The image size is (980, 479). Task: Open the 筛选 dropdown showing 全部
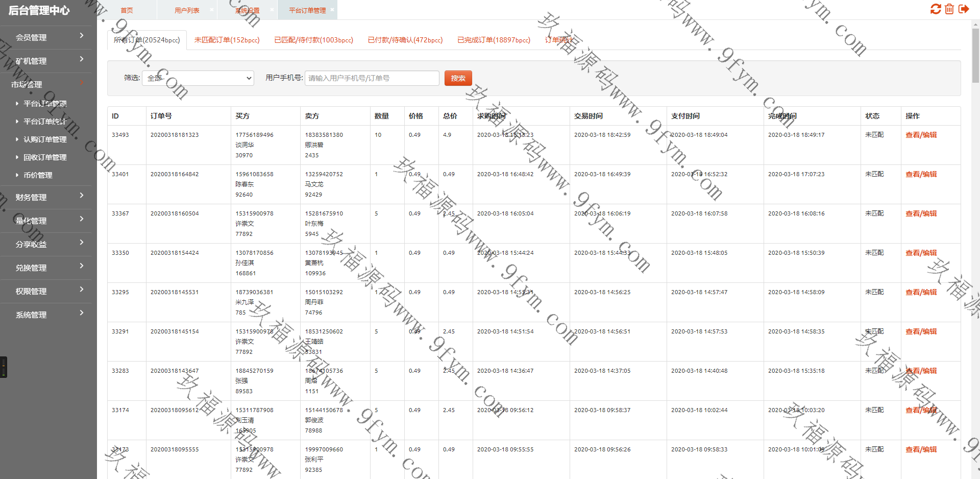(x=198, y=78)
